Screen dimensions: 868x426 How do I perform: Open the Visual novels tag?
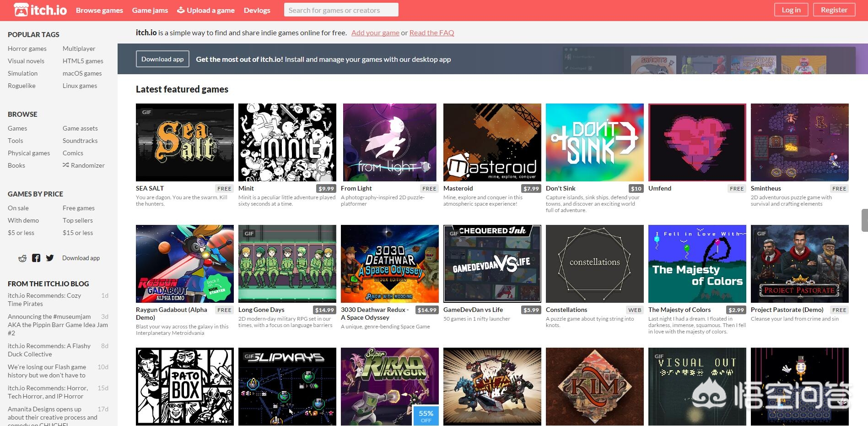click(26, 61)
